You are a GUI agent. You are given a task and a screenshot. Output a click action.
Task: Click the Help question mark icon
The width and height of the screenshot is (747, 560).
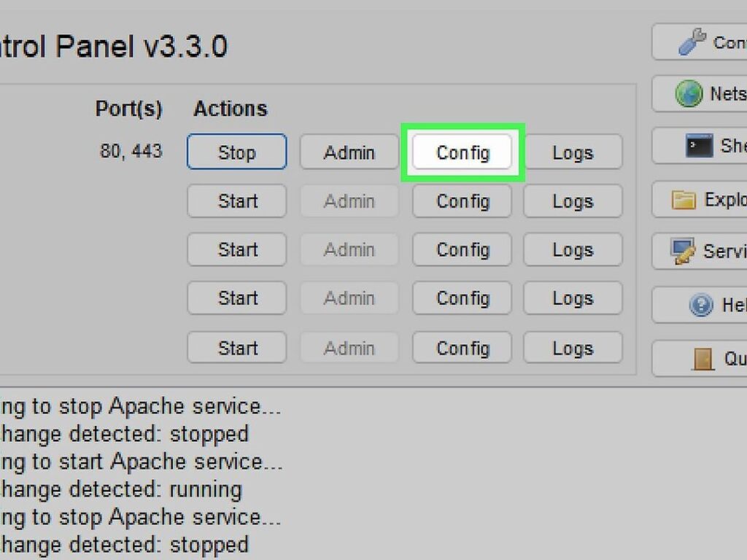tap(701, 305)
